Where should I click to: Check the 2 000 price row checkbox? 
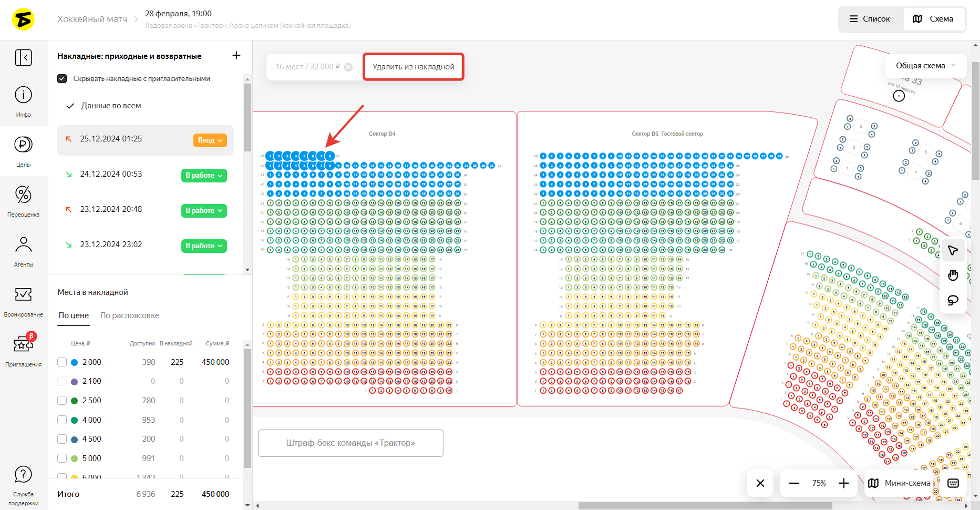click(62, 362)
